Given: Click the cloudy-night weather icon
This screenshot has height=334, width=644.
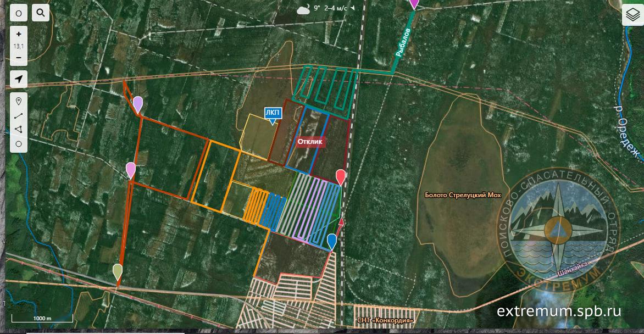Looking at the screenshot, I should point(303,9).
